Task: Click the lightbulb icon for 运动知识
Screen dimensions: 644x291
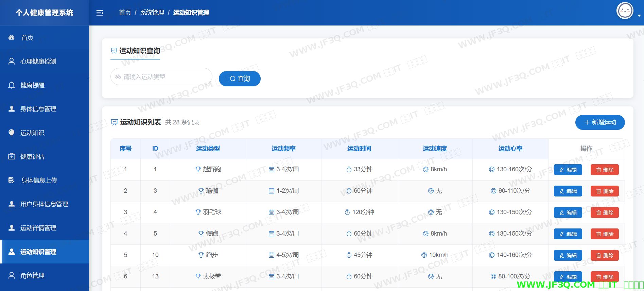Action: 12,133
